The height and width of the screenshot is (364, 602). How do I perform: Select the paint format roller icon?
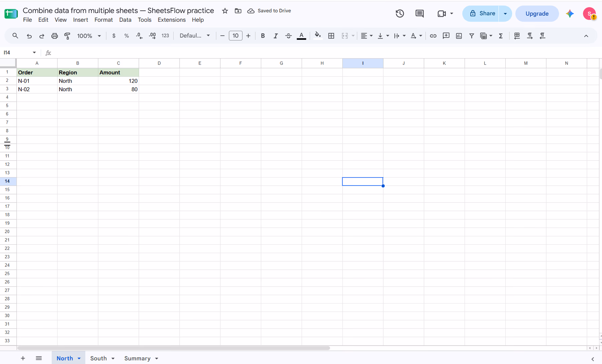(67, 36)
